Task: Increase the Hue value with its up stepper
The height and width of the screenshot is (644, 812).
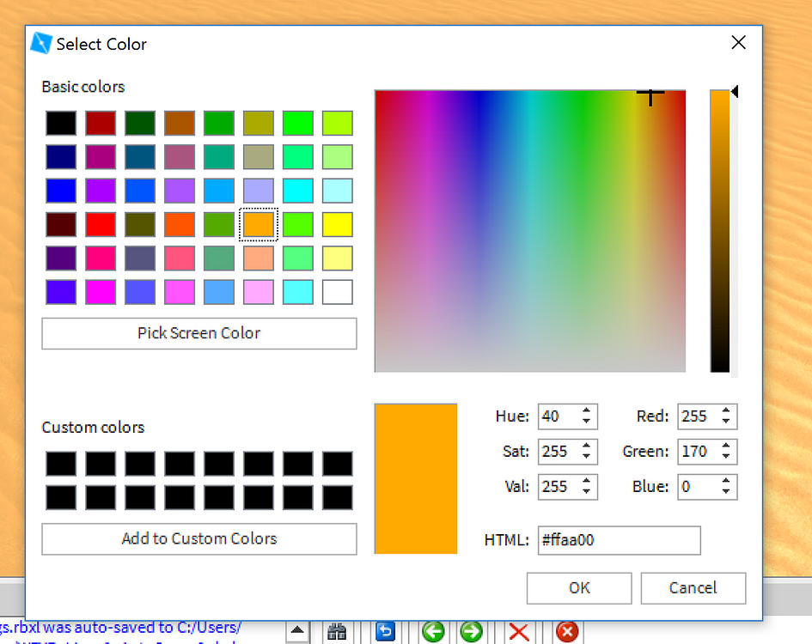Action: point(587,411)
